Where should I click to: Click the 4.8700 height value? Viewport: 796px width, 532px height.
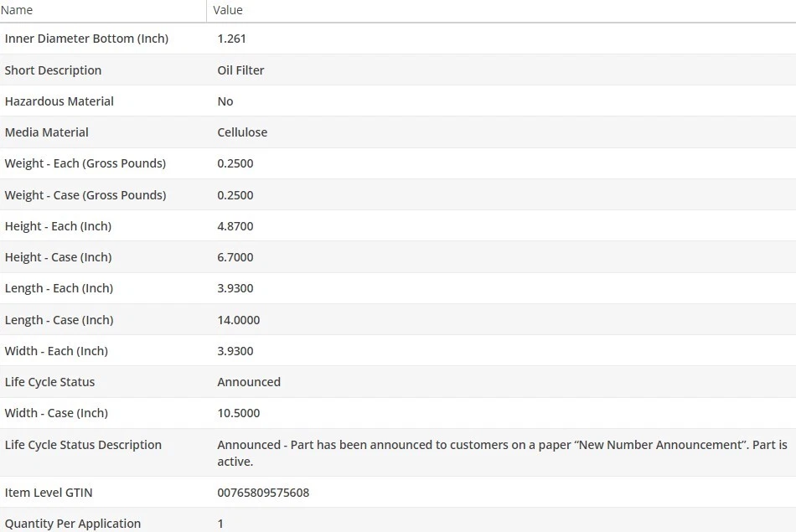[x=235, y=226]
